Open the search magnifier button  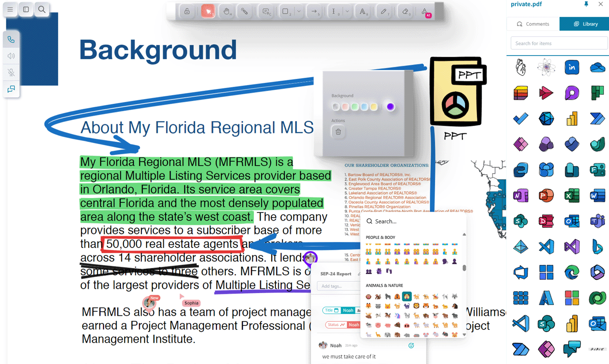pyautogui.click(x=41, y=9)
